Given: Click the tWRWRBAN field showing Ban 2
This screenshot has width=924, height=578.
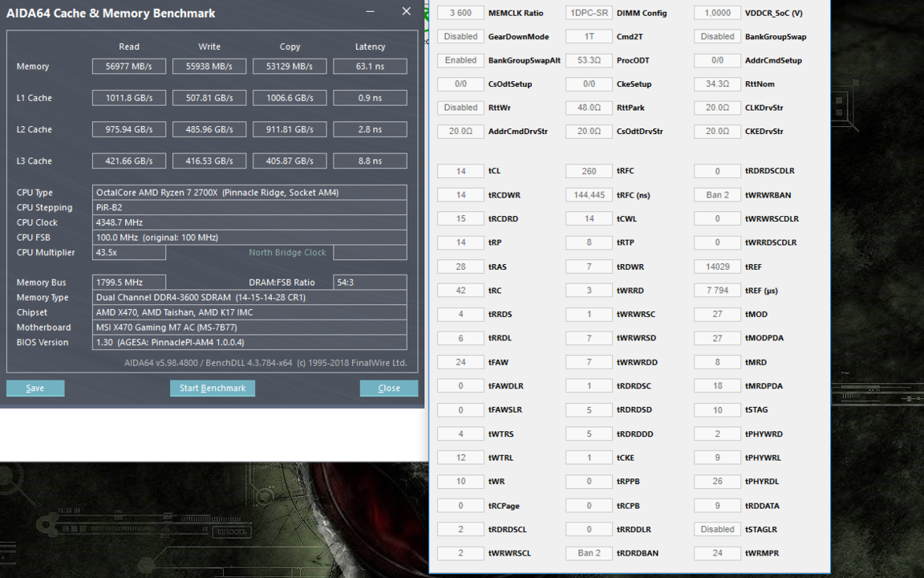Looking at the screenshot, I should tap(717, 194).
